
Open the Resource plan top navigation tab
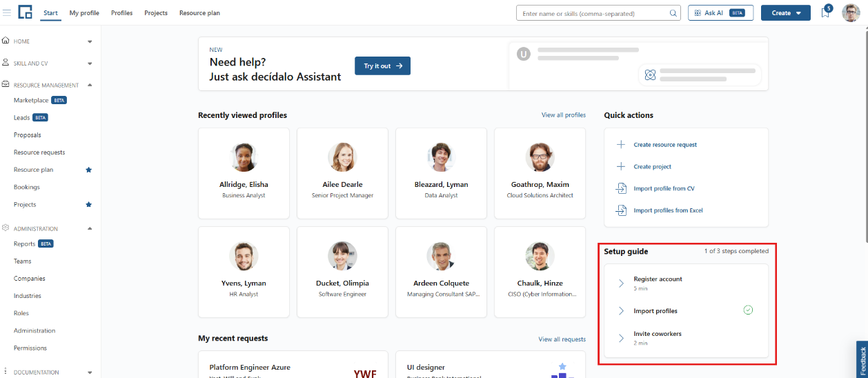click(x=199, y=13)
